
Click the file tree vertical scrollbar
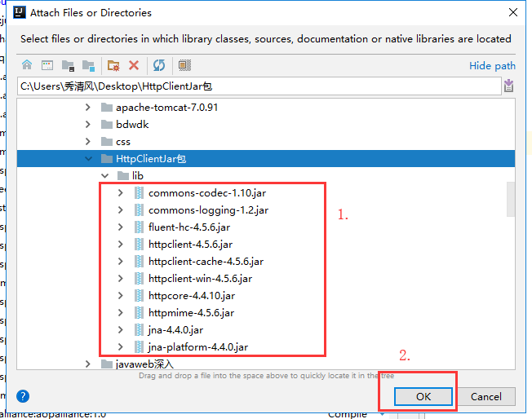coord(511,199)
